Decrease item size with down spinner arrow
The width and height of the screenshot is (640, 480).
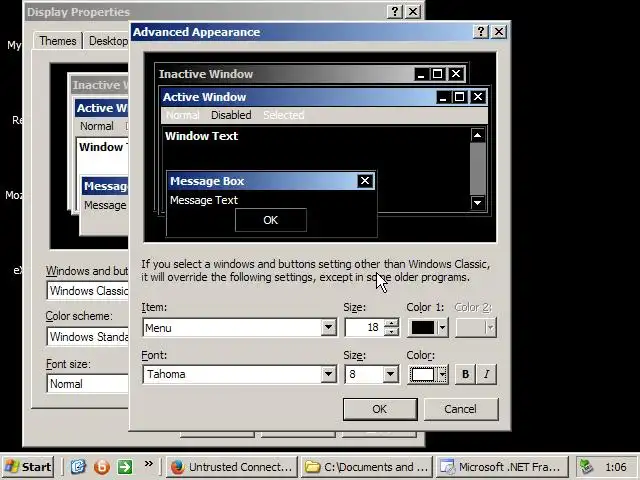click(391, 331)
